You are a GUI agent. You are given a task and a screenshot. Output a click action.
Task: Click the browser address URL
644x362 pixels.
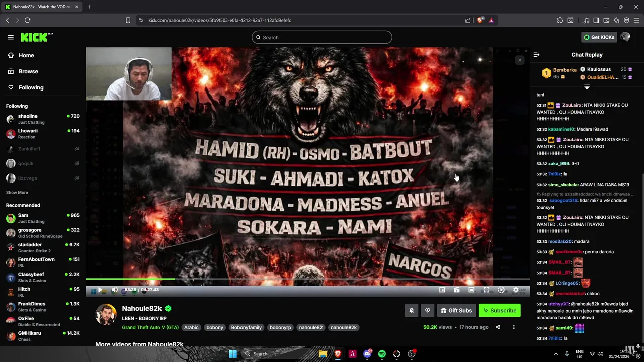pyautogui.click(x=220, y=20)
